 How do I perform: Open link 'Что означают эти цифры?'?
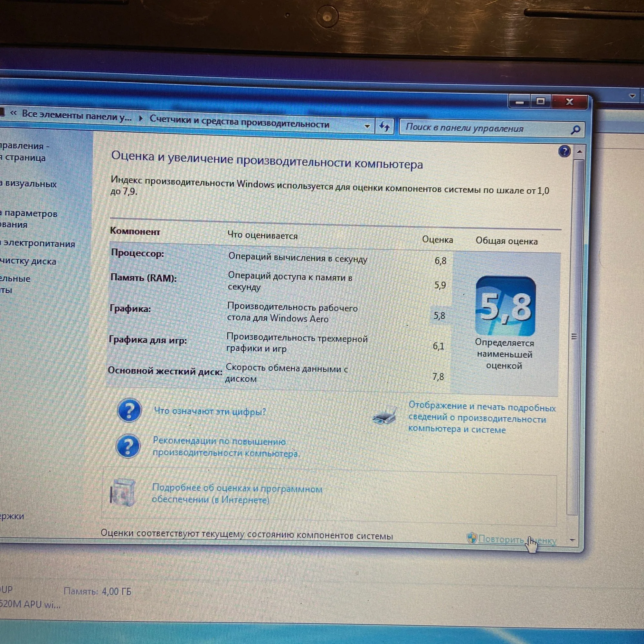(x=210, y=411)
